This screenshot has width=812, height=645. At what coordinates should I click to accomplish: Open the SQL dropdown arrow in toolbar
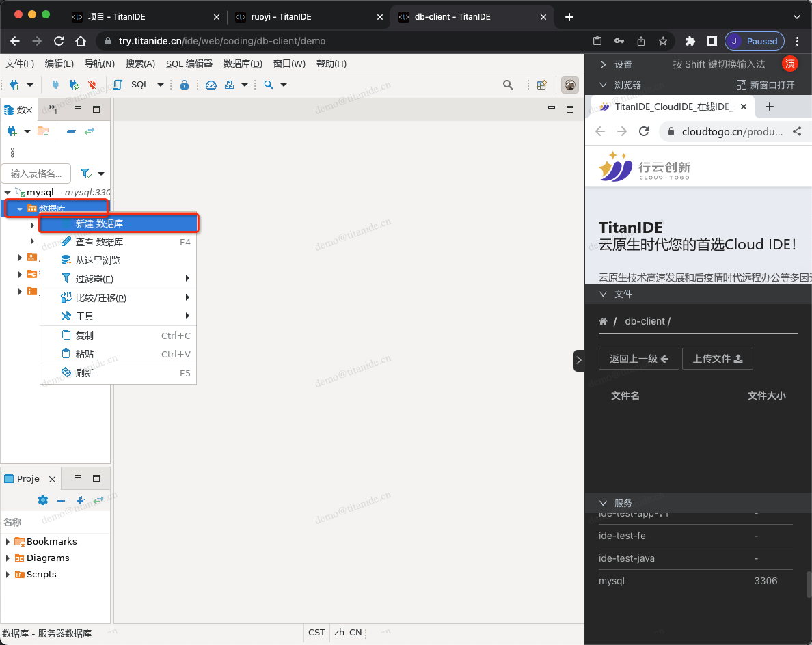coord(161,85)
